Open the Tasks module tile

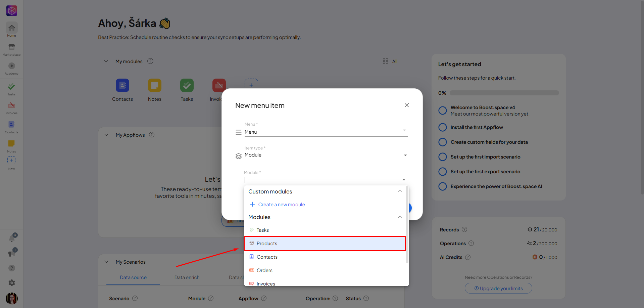coord(187,90)
